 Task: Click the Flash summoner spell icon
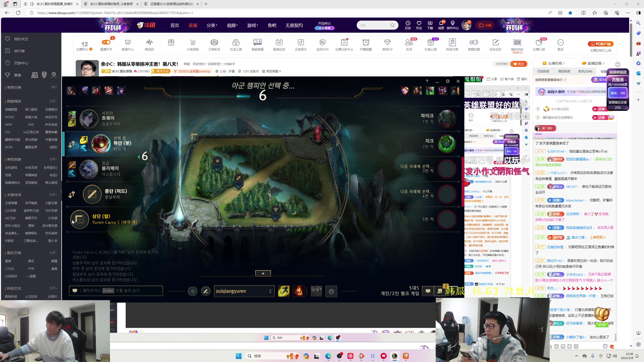coord(284,291)
